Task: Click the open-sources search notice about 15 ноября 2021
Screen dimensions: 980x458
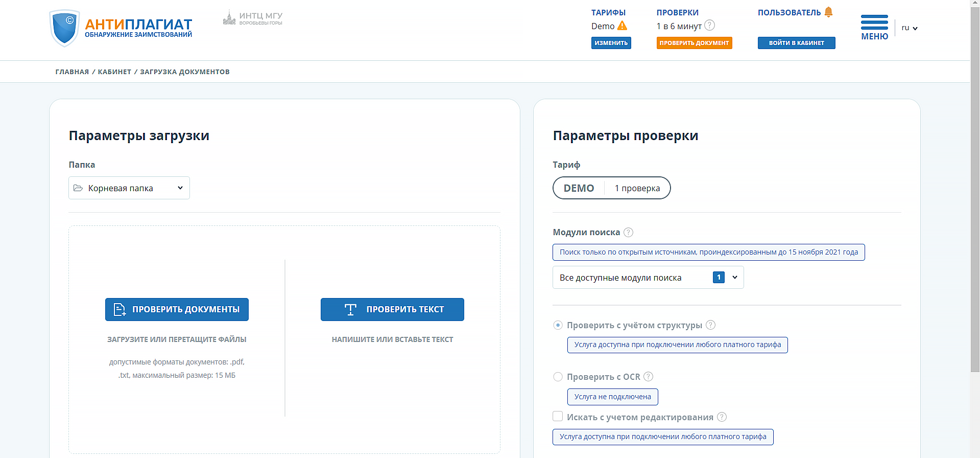Action: [708, 252]
